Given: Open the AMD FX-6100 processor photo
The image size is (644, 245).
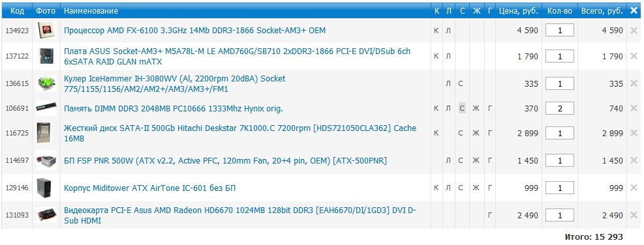Looking at the screenshot, I should click(45, 31).
